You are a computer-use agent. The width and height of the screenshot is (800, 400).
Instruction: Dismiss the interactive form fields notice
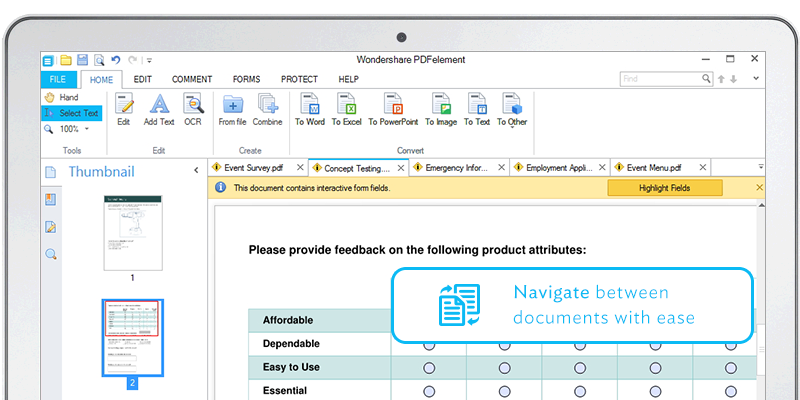[x=759, y=188]
